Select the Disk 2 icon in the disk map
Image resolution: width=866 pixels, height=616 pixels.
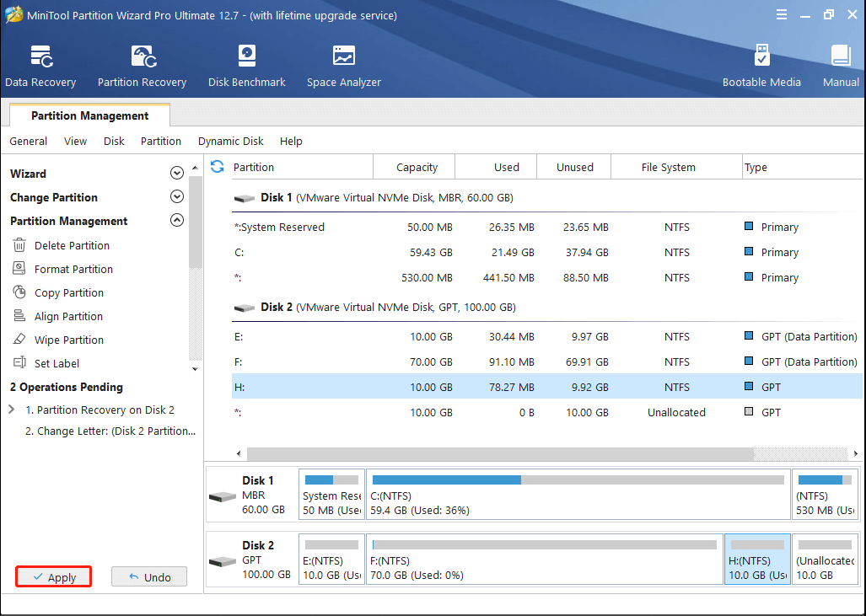223,561
